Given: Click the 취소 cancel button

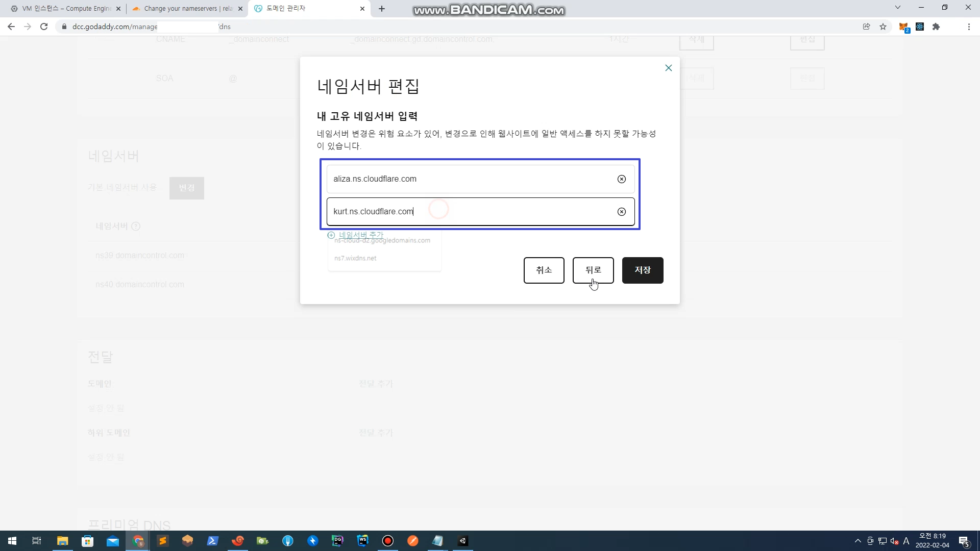Looking at the screenshot, I should 544,270.
